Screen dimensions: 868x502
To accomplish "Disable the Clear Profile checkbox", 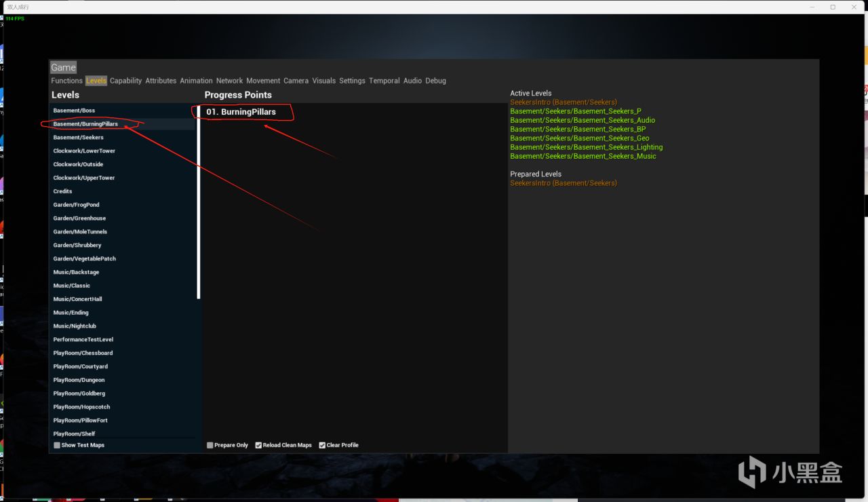I will pyautogui.click(x=322, y=445).
